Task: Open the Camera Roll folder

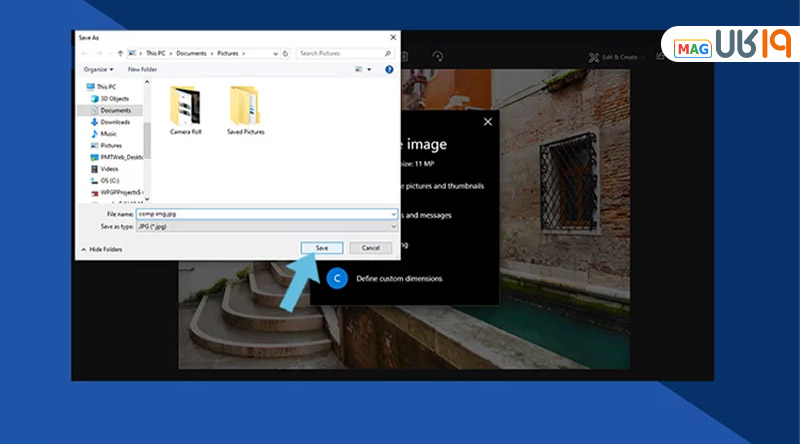Action: 186,110
